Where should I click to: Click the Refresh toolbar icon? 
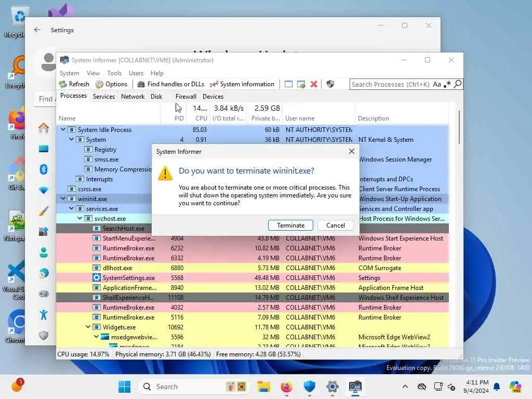74,84
